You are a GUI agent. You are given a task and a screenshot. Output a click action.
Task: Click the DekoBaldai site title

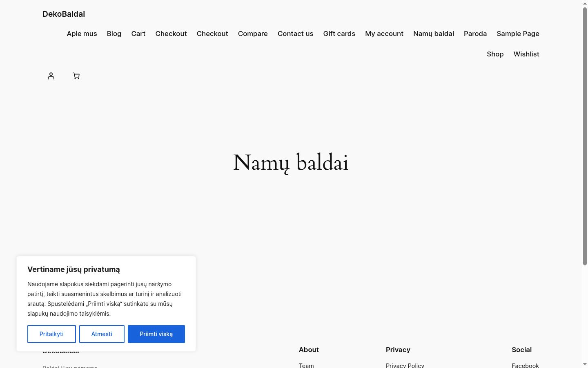coord(64,14)
